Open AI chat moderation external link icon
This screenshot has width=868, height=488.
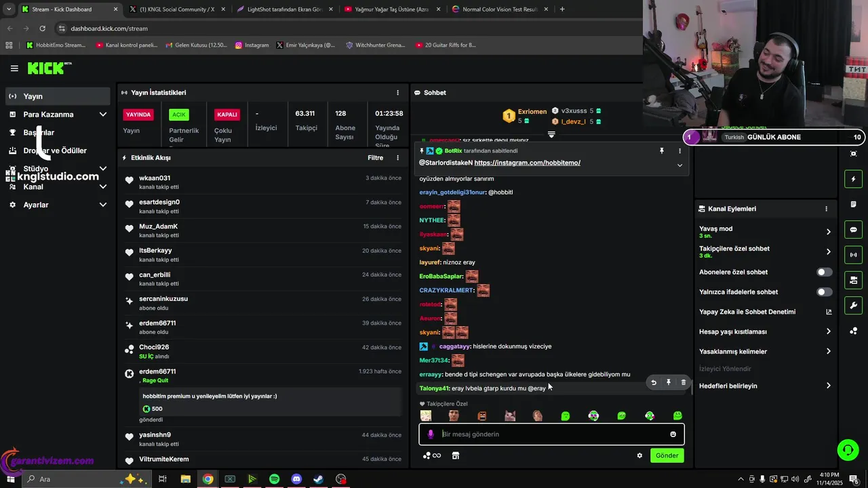(x=829, y=312)
